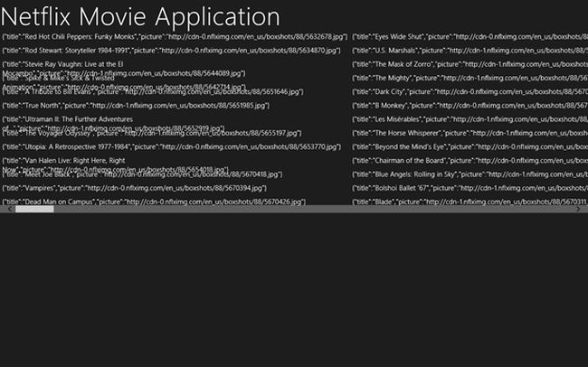Click the Netflix Movie Application heading
The width and height of the screenshot is (588, 367).
pyautogui.click(x=140, y=16)
